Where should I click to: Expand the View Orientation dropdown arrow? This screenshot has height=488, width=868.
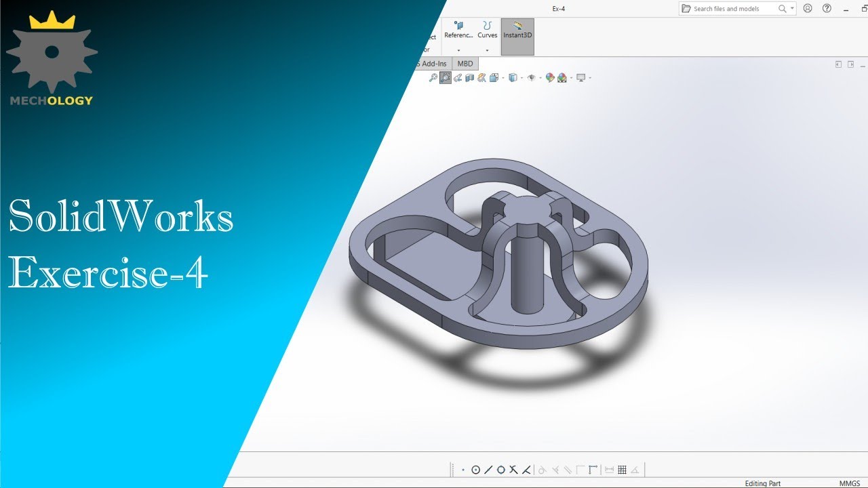[x=503, y=78]
